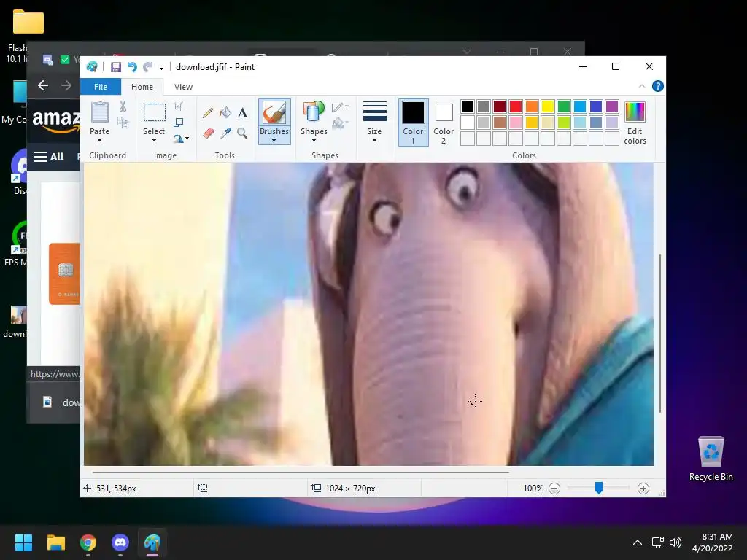Select the Color 2 background button
The image size is (747, 560).
coord(444,122)
